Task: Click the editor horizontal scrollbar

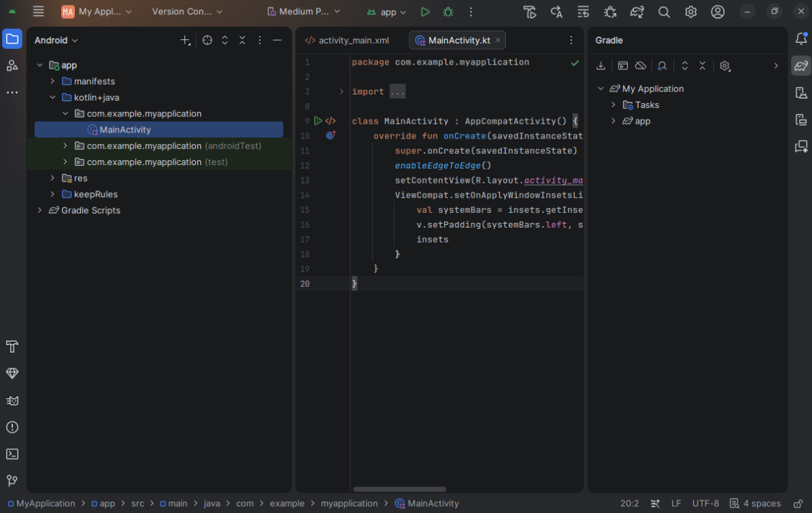Action: pos(399,489)
